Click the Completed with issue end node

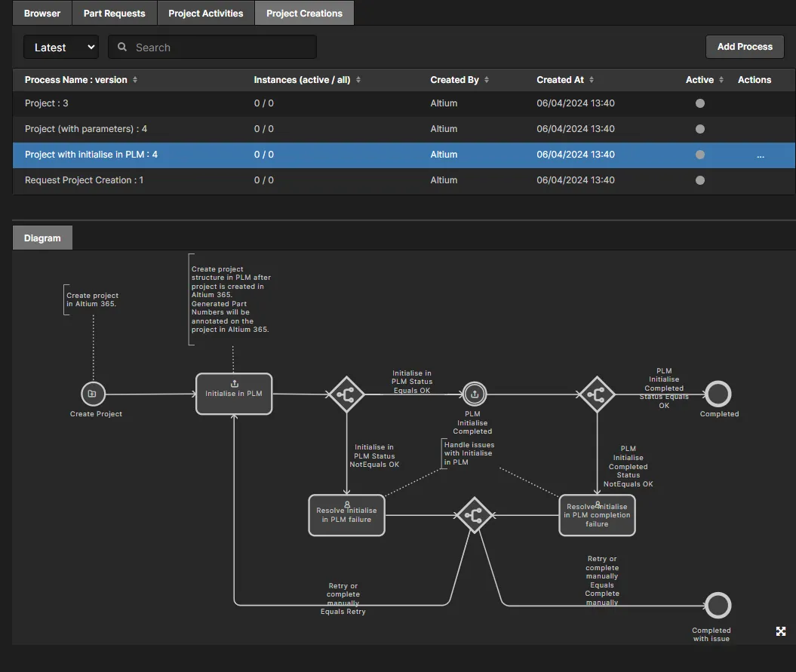718,606
